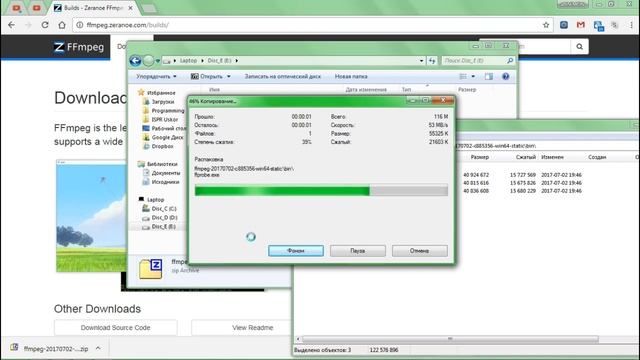Click the bookmark star in address bar
The width and height of the screenshot is (640, 360).
pyautogui.click(x=546, y=25)
